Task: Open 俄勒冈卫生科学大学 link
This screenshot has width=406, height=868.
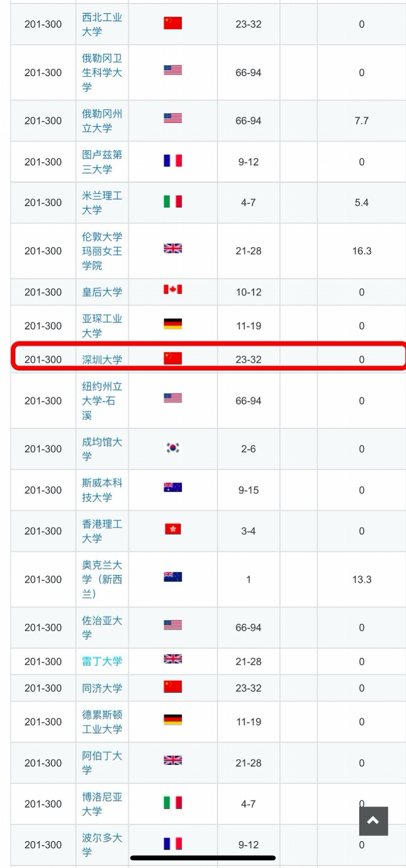Action: [x=102, y=73]
